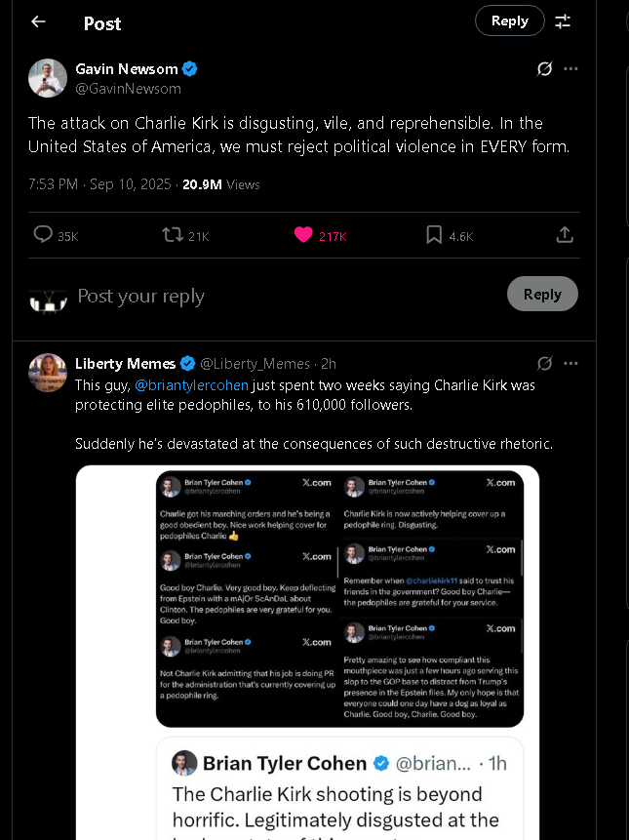
Task: Click the @briantylercohen mention link
Action: pyautogui.click(x=191, y=385)
